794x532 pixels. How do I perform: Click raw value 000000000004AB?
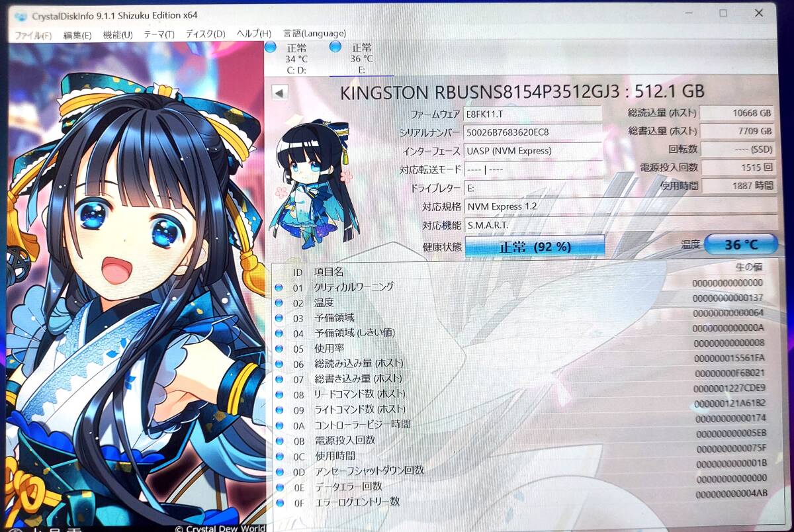click(x=732, y=493)
